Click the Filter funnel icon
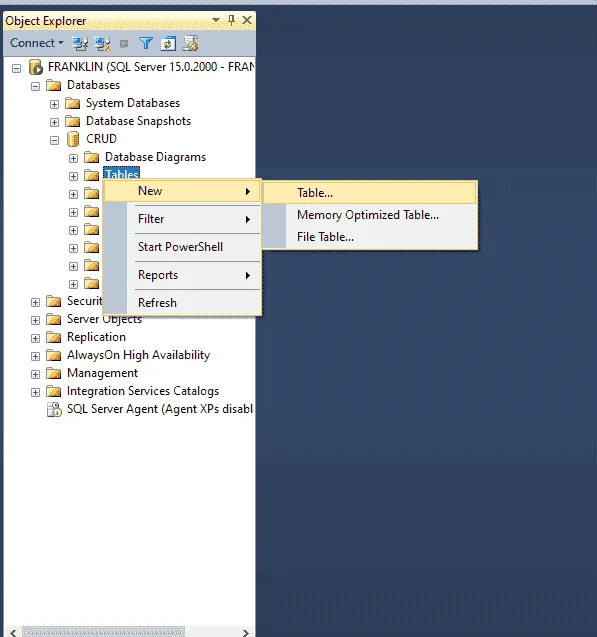This screenshot has width=597, height=637. click(x=146, y=43)
